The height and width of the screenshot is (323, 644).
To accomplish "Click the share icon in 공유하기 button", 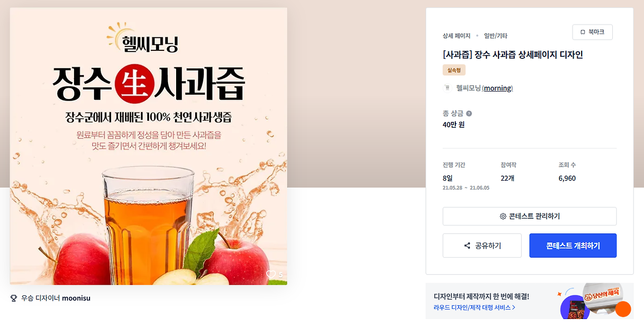I will coord(467,246).
